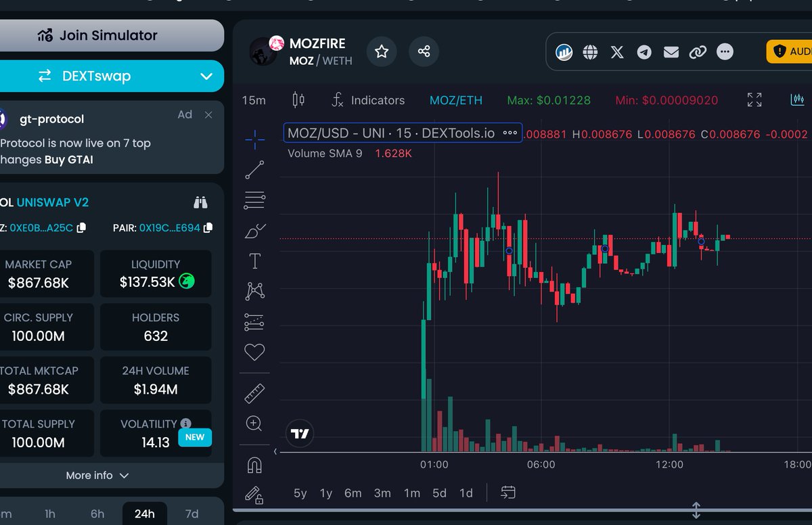
Task: Open the token website globe icon
Action: [x=590, y=52]
